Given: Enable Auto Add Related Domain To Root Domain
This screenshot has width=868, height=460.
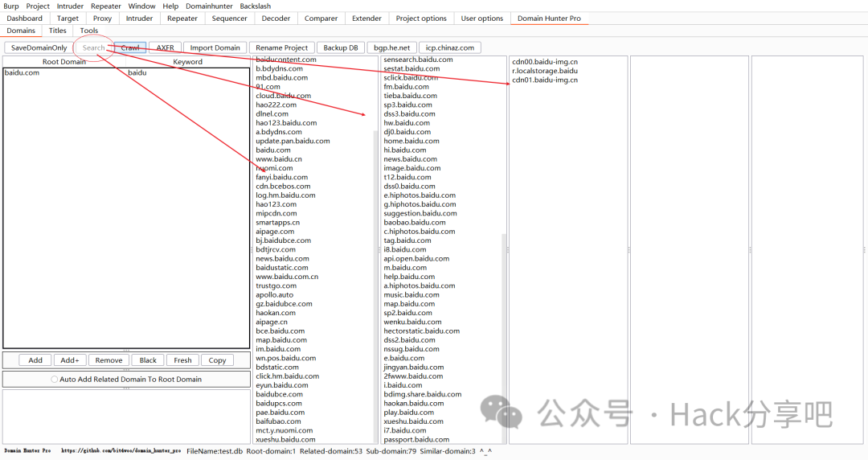Looking at the screenshot, I should (126, 380).
